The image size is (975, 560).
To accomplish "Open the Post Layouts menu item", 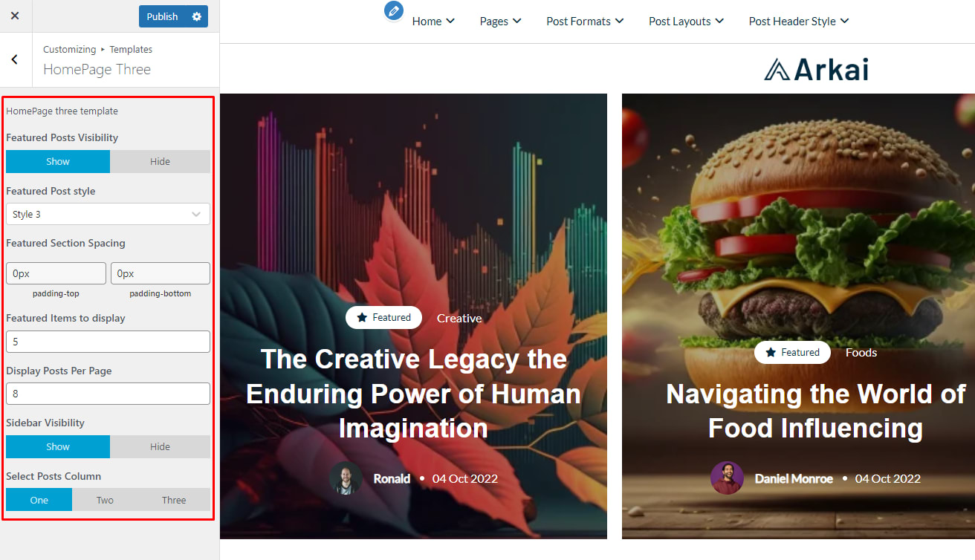I will click(686, 22).
